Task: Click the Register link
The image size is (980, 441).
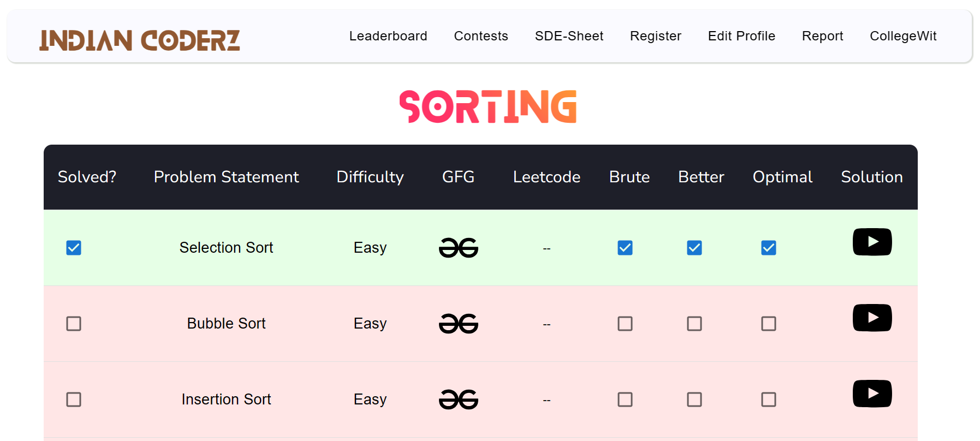Action: tap(656, 36)
